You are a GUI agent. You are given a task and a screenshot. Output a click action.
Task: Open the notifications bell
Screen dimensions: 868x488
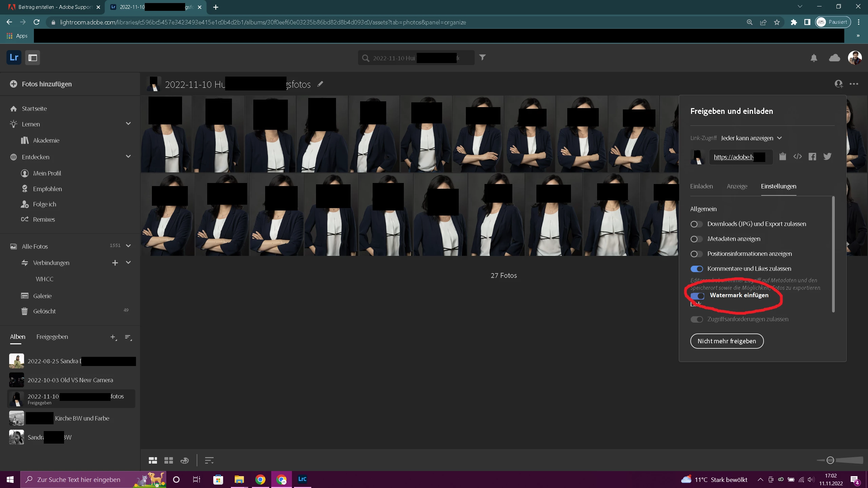[x=814, y=58]
